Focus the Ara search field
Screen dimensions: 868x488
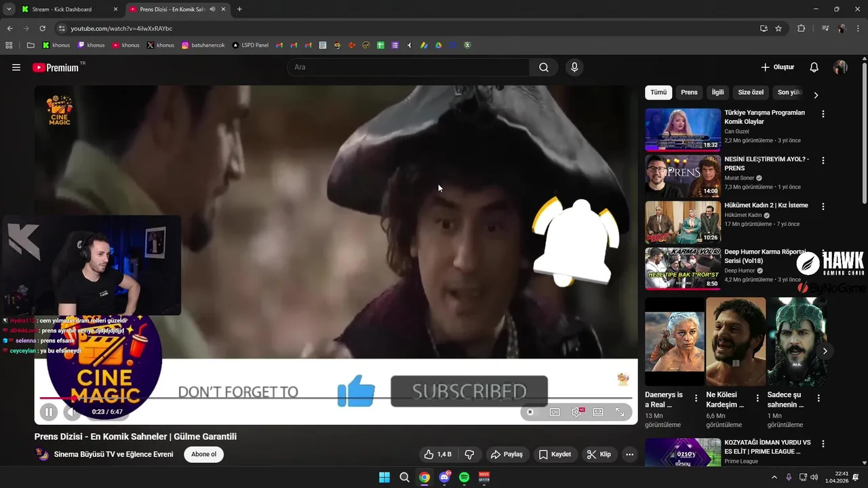click(408, 67)
